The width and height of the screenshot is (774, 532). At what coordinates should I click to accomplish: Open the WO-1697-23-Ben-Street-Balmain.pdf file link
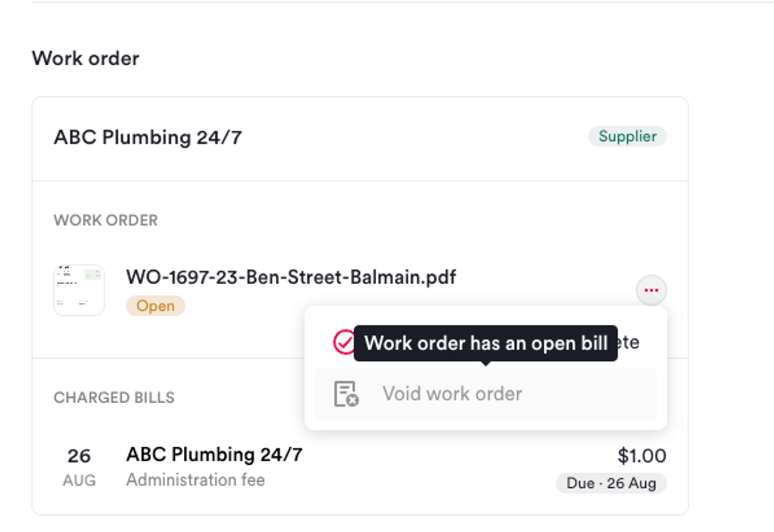291,277
